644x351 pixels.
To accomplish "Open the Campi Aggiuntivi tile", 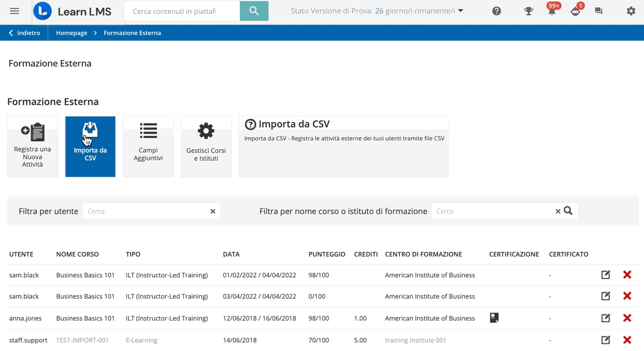I will [x=148, y=146].
